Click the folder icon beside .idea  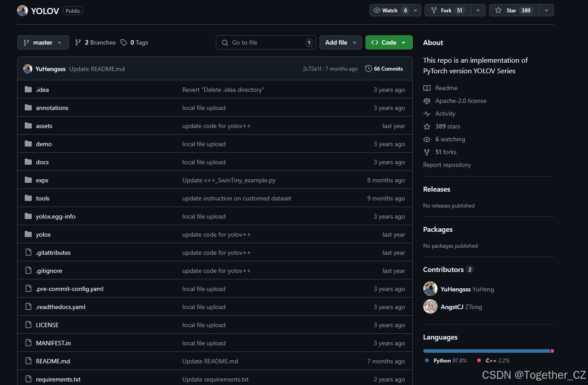pyautogui.click(x=28, y=90)
